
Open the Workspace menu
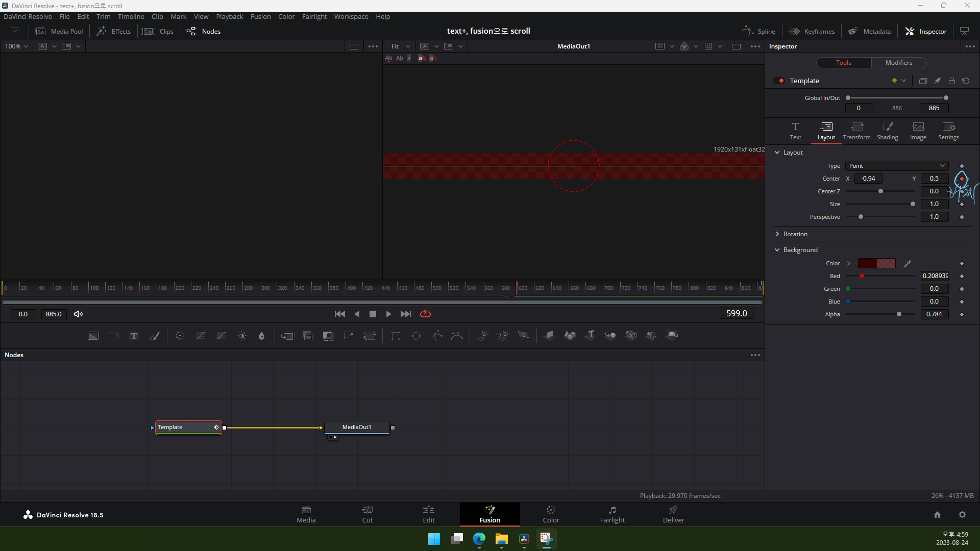[x=351, y=16]
